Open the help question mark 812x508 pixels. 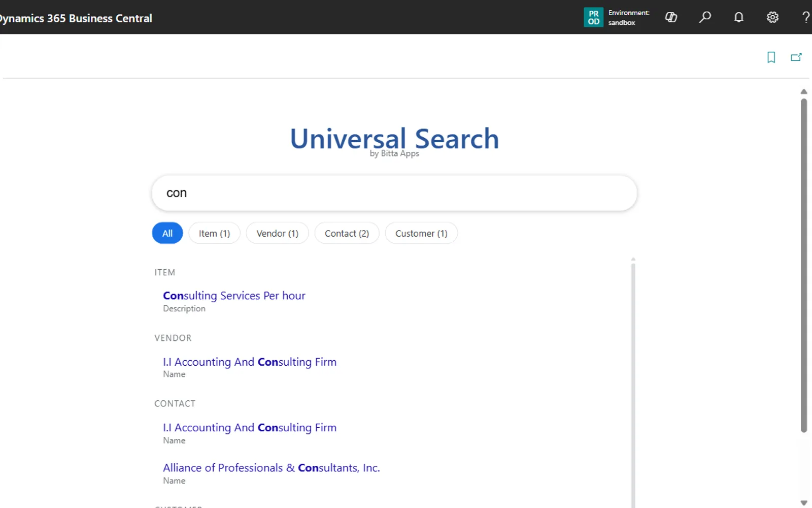(806, 17)
